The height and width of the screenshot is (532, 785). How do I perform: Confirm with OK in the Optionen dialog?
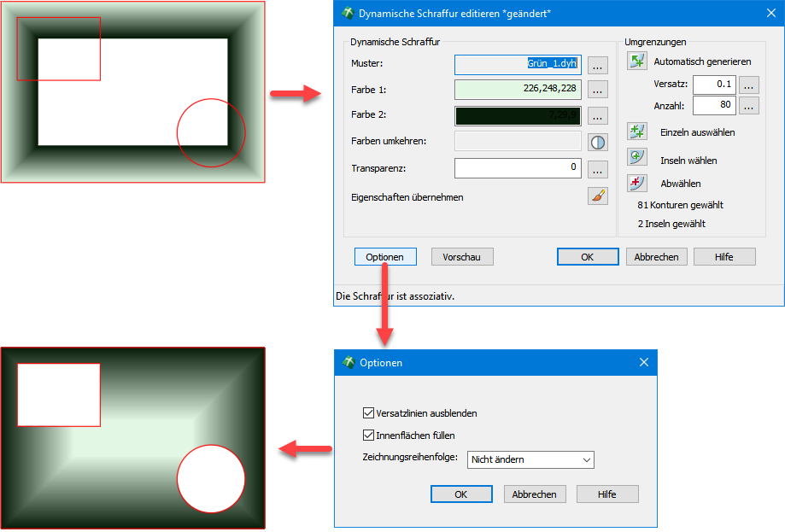point(461,494)
